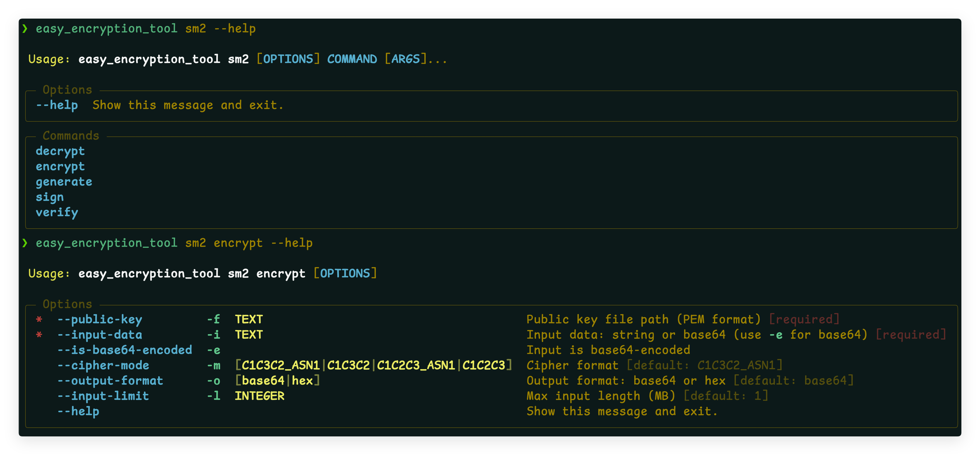Image resolution: width=980 pixels, height=455 pixels.
Task: Select hex in output format choices
Action: (x=302, y=381)
